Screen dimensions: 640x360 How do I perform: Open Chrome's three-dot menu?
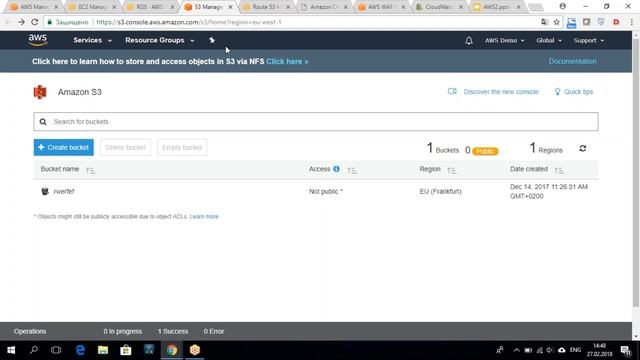[631, 22]
